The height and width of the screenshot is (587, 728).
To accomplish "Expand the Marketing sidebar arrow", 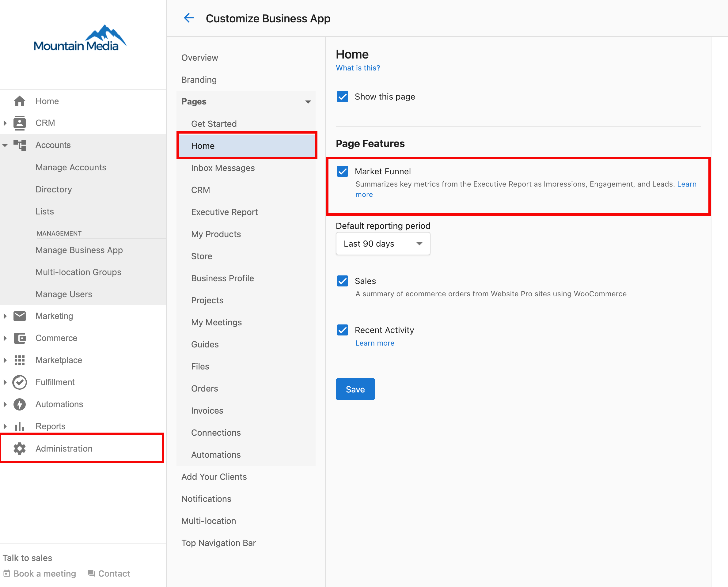I will 5,316.
